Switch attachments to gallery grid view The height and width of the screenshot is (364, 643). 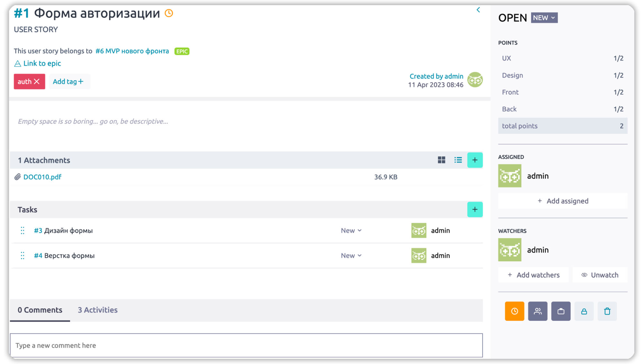441,160
